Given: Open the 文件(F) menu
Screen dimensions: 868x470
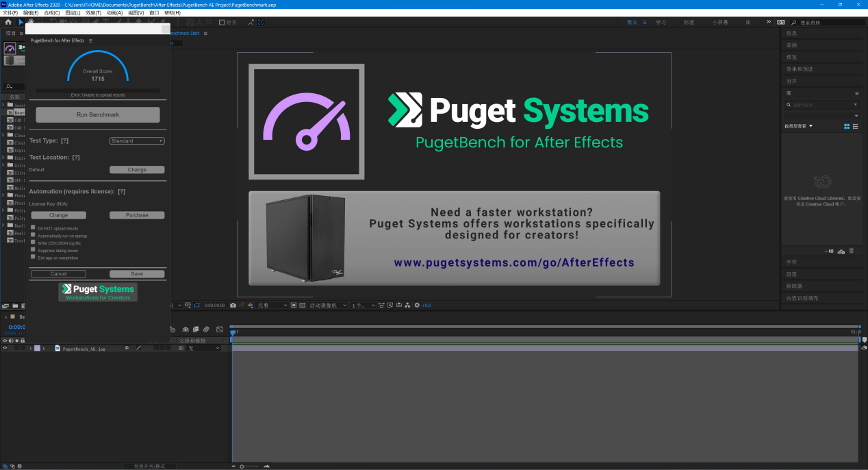Looking at the screenshot, I should 10,12.
